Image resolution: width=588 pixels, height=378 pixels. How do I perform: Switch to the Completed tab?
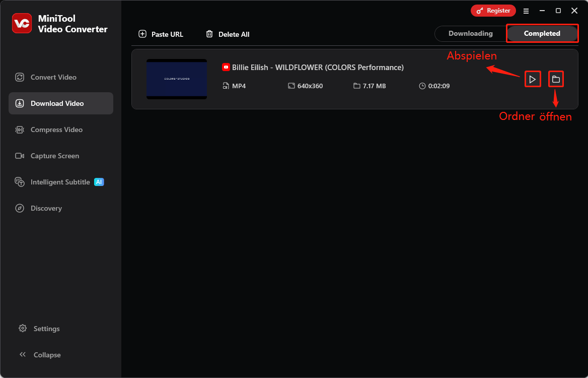(542, 33)
